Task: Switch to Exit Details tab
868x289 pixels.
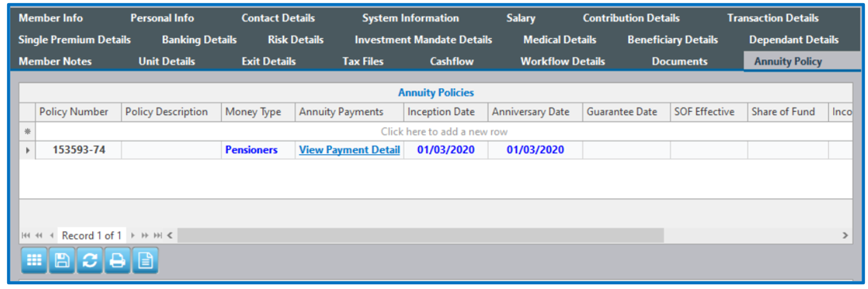Action: click(269, 61)
